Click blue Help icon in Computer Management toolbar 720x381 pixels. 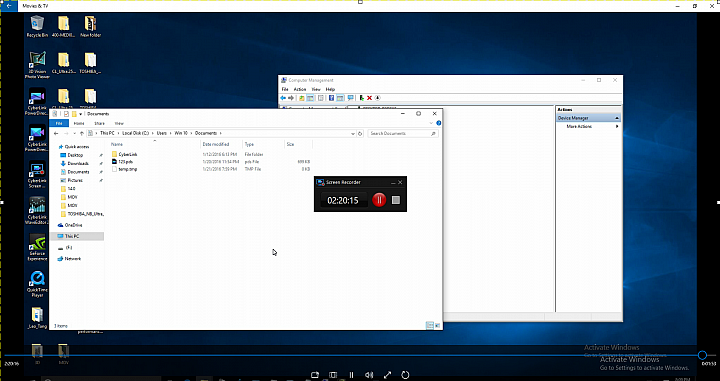click(x=331, y=98)
